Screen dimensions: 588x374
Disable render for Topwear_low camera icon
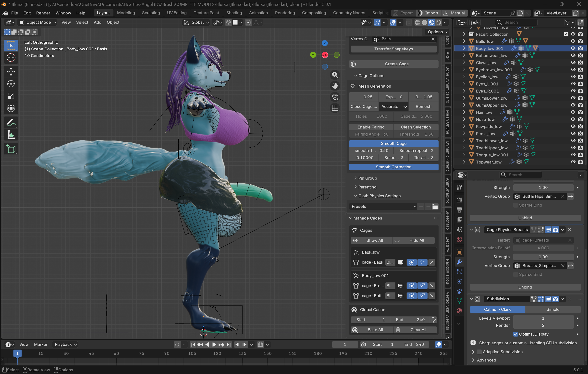tap(580, 162)
